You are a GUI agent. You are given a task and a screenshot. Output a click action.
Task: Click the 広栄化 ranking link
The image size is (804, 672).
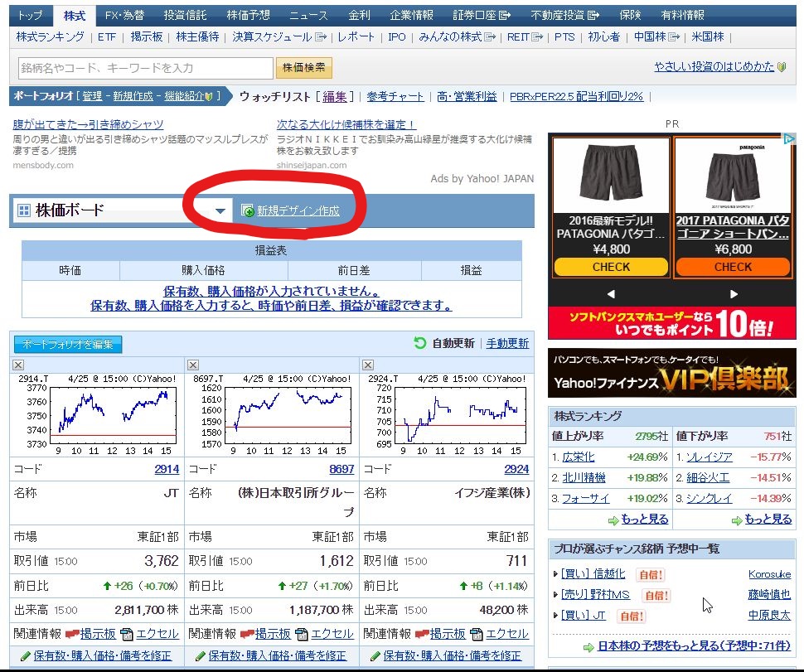click(579, 457)
